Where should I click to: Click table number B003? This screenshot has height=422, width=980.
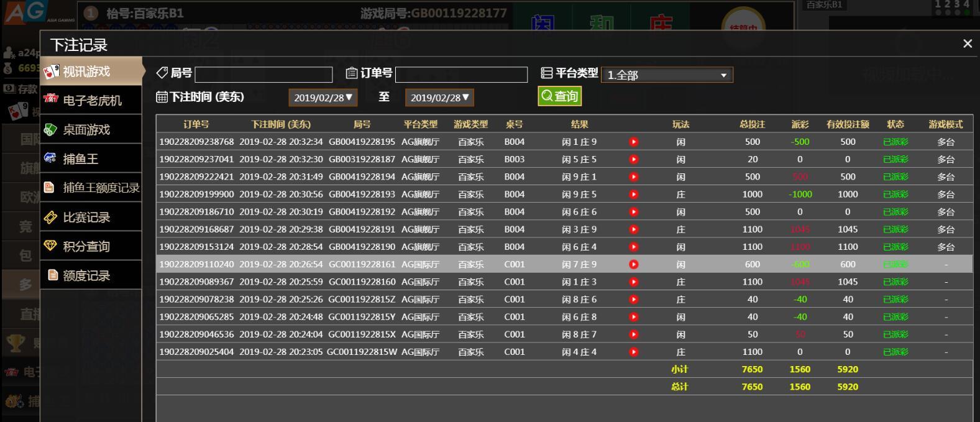click(x=515, y=159)
